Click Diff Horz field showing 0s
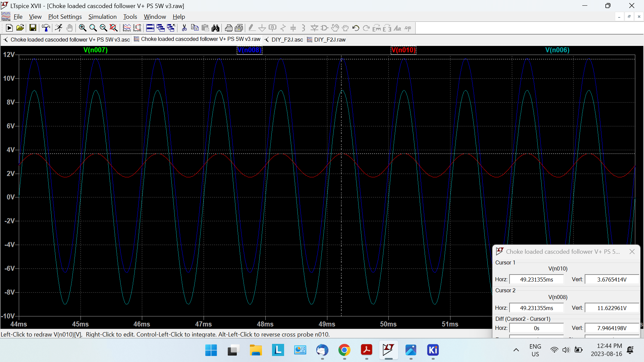This screenshot has height=362, width=644. 536,328
